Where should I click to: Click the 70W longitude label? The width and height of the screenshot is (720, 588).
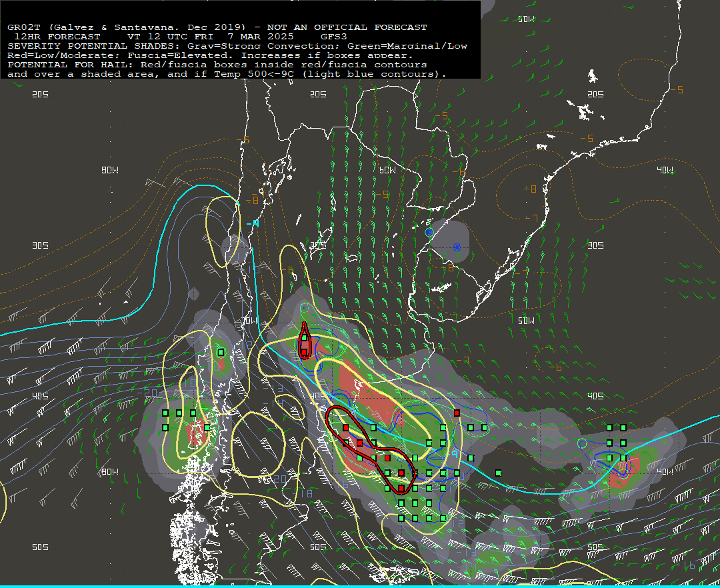point(250,321)
